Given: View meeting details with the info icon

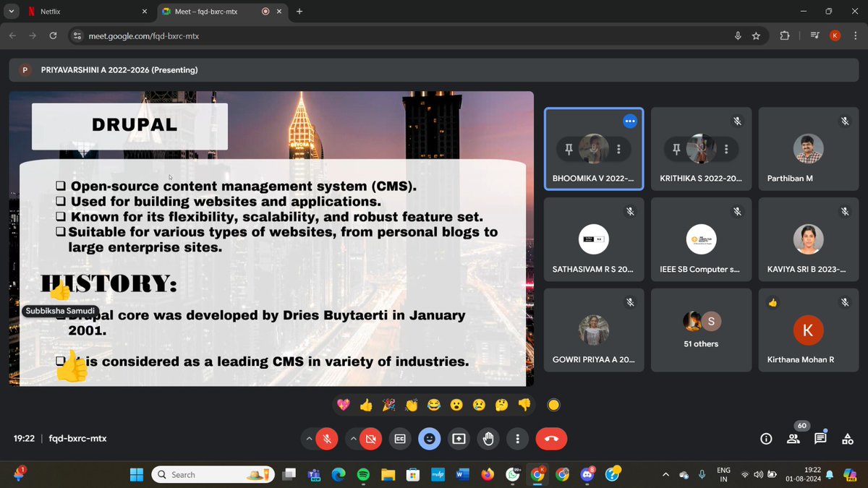Looking at the screenshot, I should coord(766,438).
